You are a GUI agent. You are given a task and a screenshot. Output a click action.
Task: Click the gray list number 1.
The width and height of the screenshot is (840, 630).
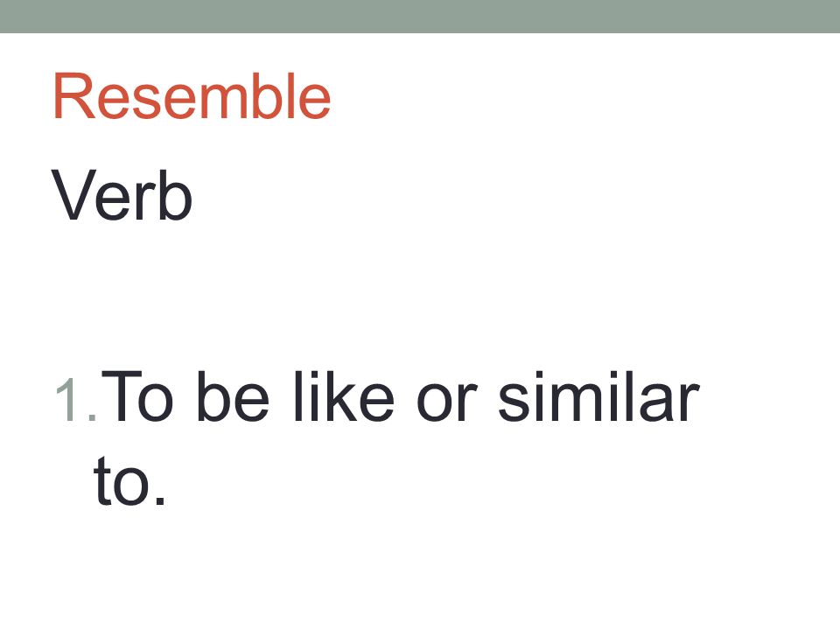75,400
